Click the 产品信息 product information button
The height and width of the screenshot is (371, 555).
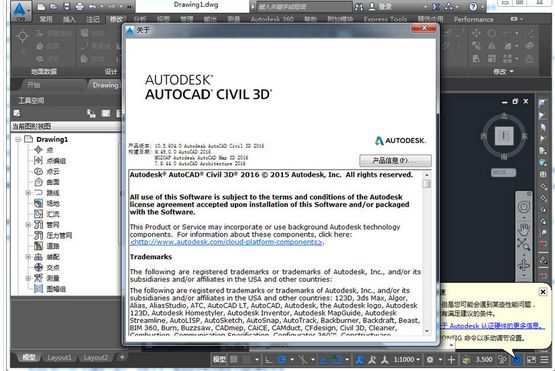pos(395,161)
